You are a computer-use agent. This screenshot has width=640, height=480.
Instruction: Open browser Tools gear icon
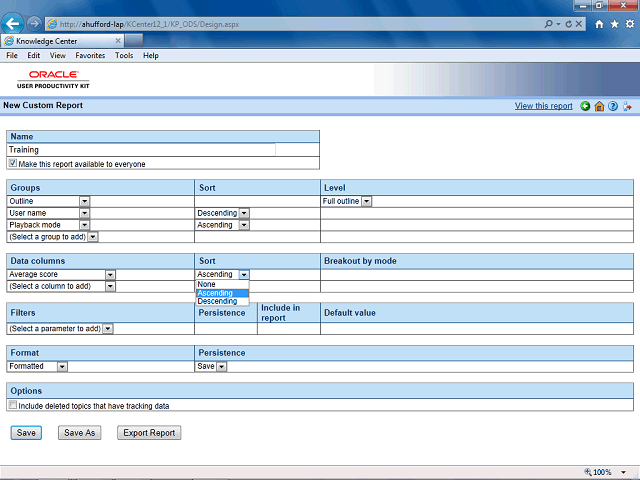tap(630, 24)
